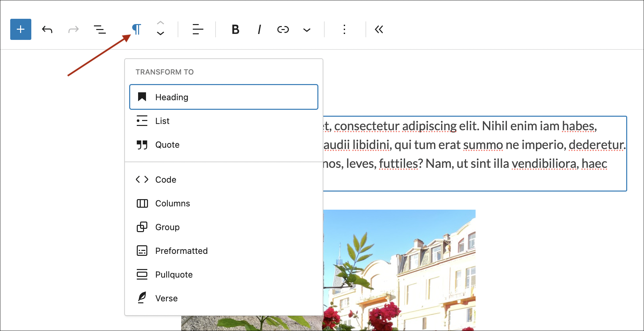Insert a hyperlink with the link icon
The width and height of the screenshot is (644, 331).
coord(283,29)
